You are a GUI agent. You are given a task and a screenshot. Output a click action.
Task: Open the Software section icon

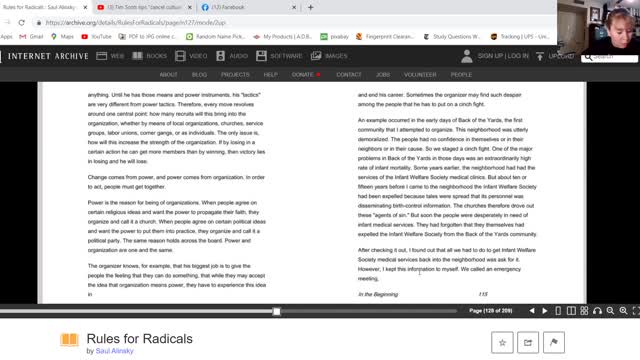tap(261, 56)
